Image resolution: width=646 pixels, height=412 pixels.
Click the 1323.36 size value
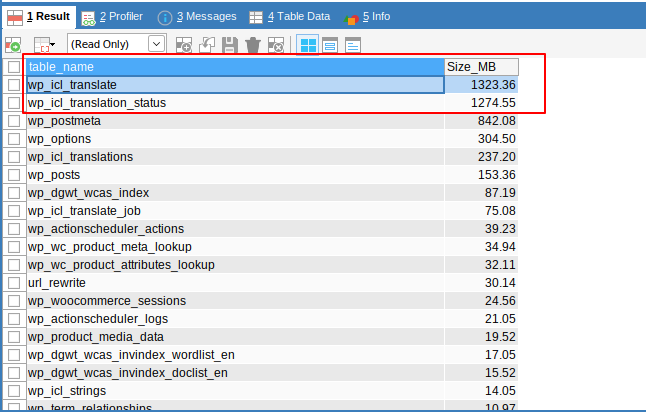click(493, 85)
